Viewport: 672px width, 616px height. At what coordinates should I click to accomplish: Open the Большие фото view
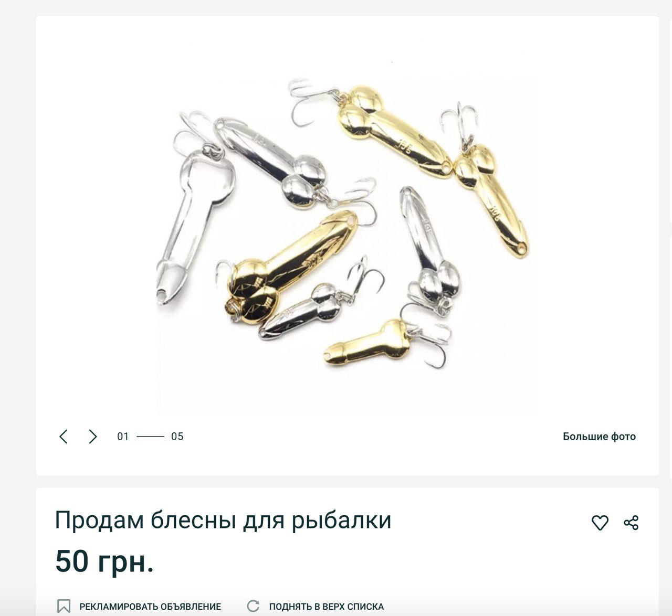coord(599,437)
